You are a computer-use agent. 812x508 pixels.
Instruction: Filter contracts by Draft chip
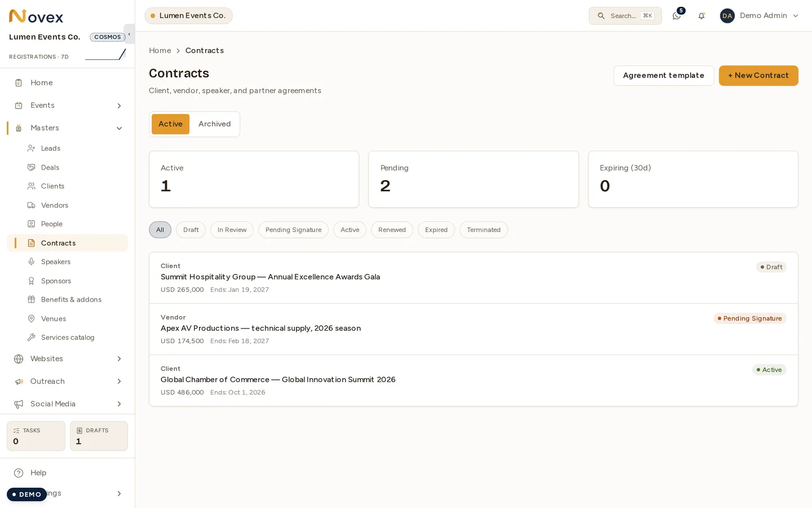(x=191, y=230)
